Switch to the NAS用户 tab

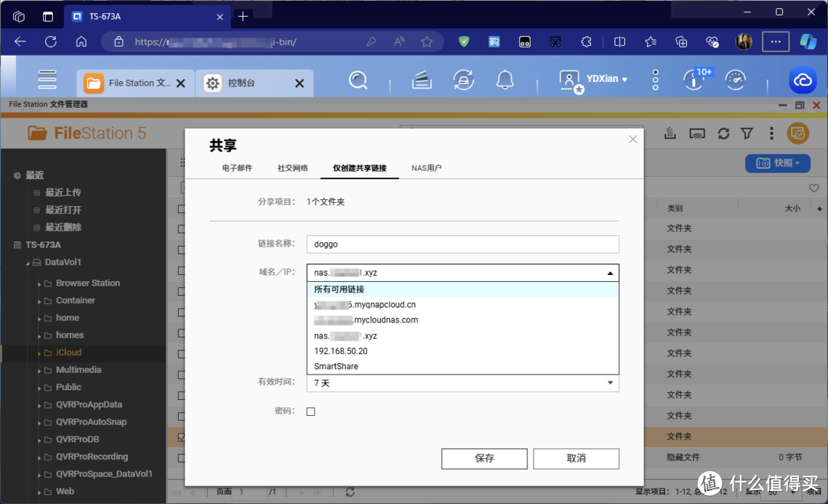click(x=426, y=168)
